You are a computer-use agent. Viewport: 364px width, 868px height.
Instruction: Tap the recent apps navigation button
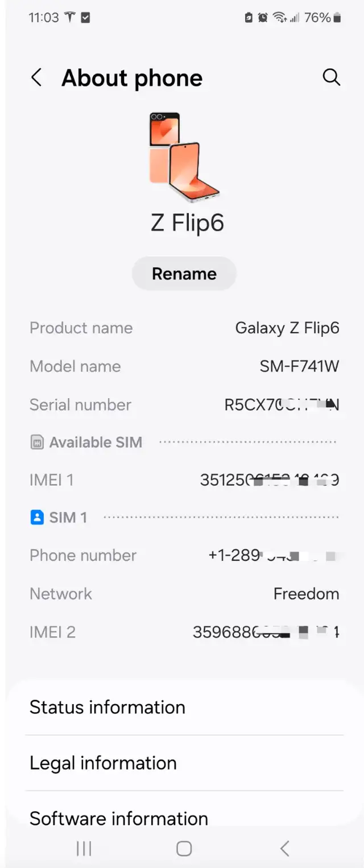coord(84,849)
